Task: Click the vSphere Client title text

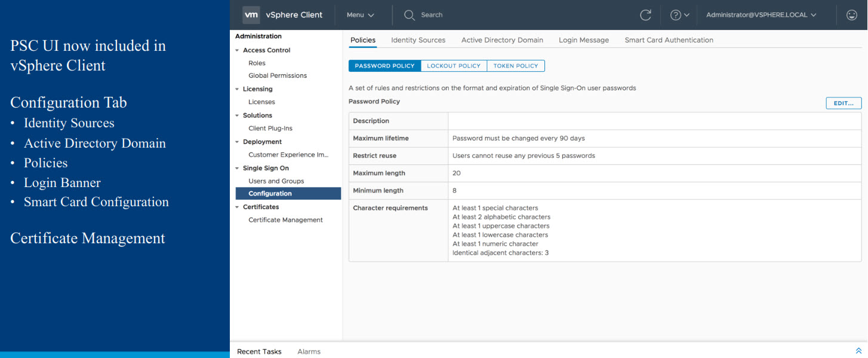Action: click(x=294, y=15)
